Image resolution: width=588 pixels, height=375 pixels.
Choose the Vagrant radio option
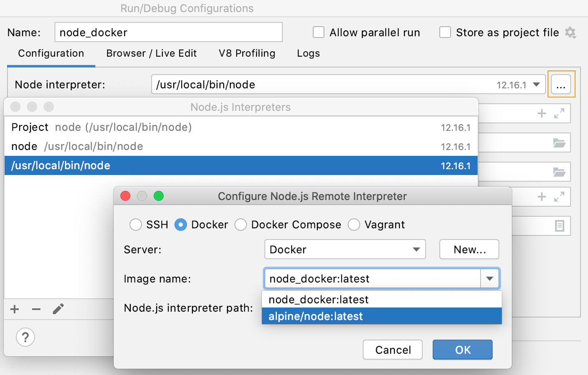pos(354,225)
